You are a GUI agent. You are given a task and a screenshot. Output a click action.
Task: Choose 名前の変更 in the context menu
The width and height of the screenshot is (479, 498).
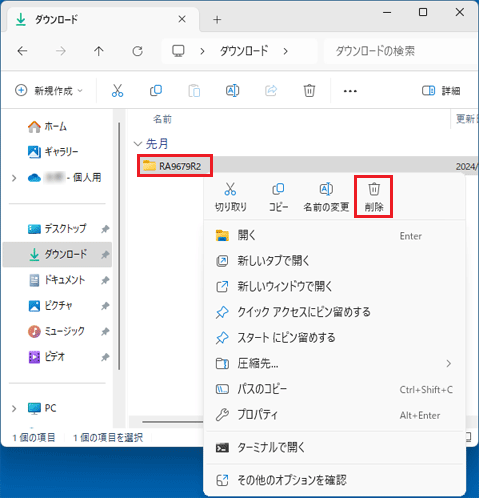(x=326, y=197)
